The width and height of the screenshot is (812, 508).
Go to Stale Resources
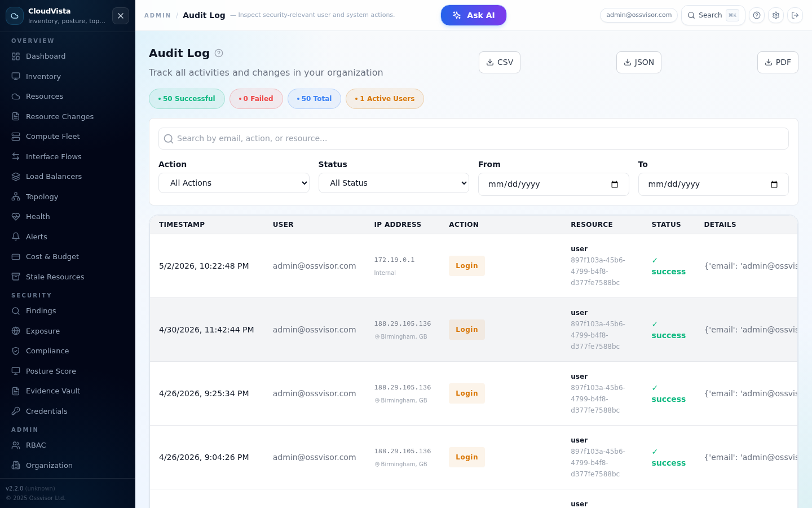[x=68, y=277]
